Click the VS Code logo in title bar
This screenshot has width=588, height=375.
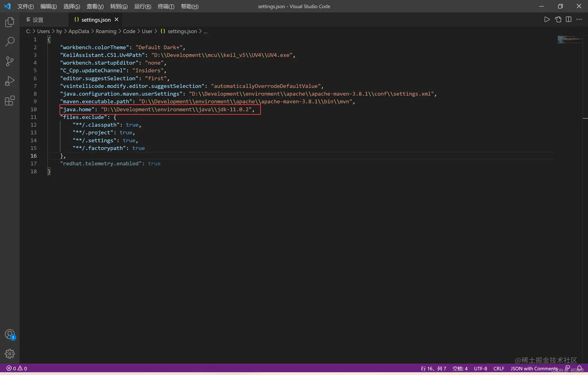coord(7,6)
